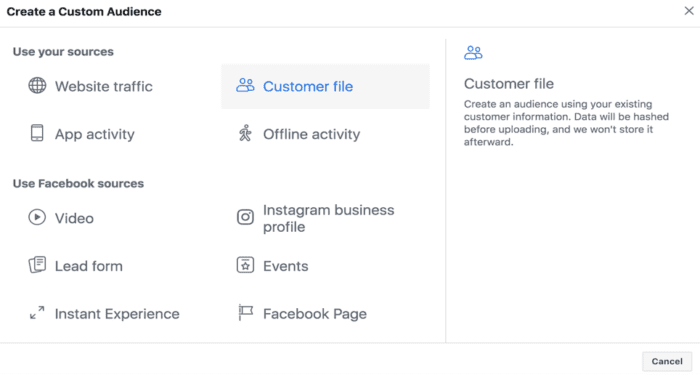Click the globe icon beside Website traffic
Viewport: 700px width, 375px height.
point(37,85)
